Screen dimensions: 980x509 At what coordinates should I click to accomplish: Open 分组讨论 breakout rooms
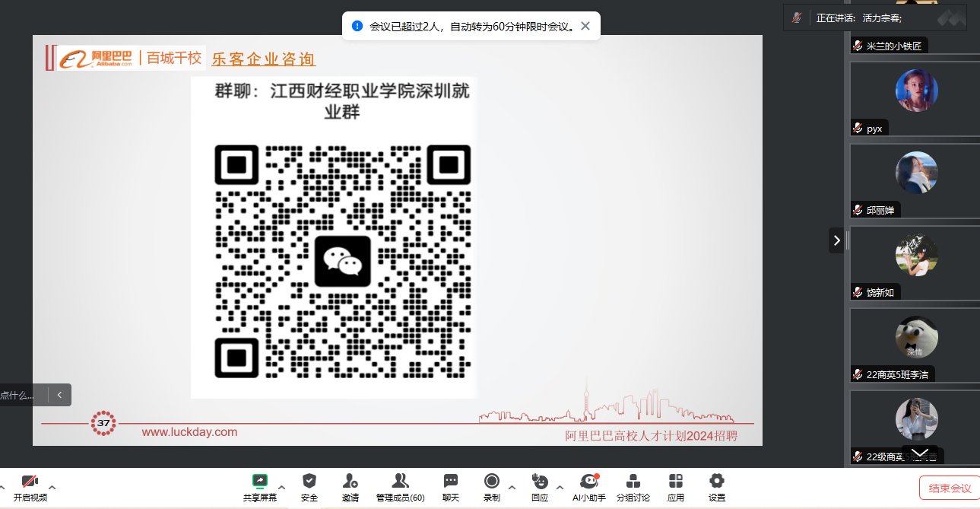tap(633, 485)
